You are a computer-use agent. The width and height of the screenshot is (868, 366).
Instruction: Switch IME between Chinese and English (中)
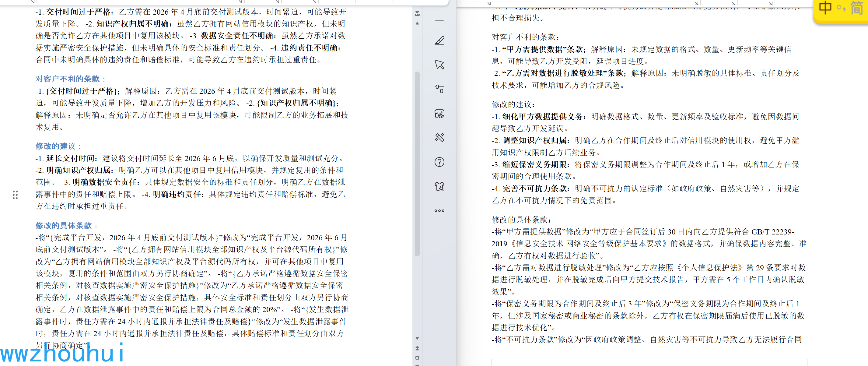tap(825, 8)
